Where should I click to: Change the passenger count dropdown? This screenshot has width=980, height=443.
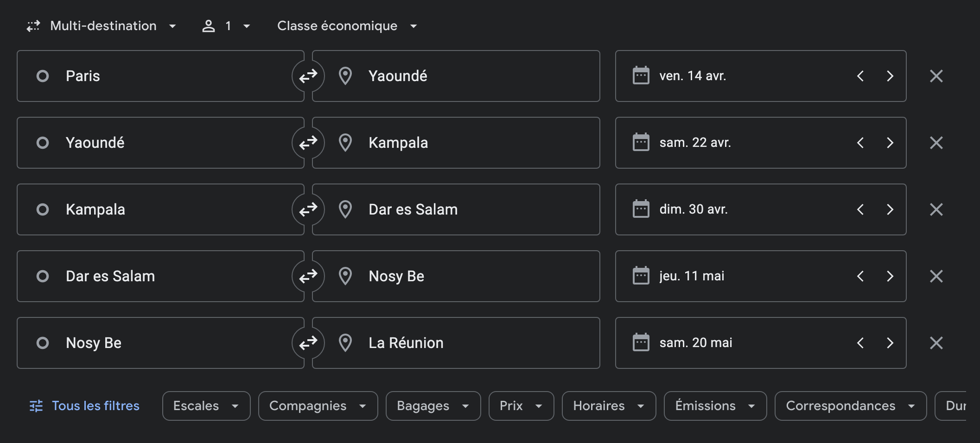(226, 26)
